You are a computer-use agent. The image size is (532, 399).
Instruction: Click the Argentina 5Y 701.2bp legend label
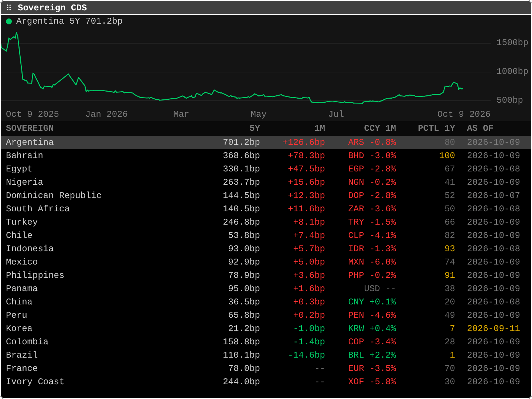coord(69,21)
